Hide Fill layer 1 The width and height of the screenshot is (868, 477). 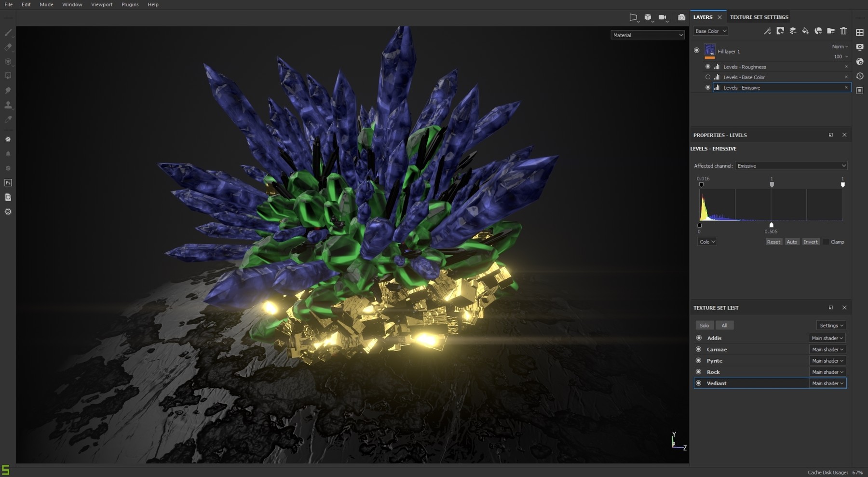coord(696,50)
